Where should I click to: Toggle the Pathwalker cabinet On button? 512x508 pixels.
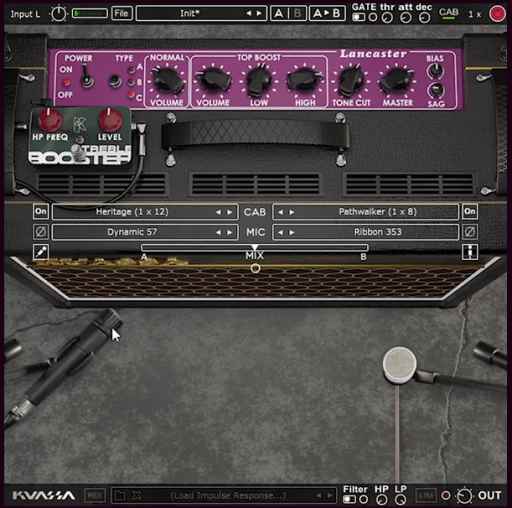click(470, 211)
